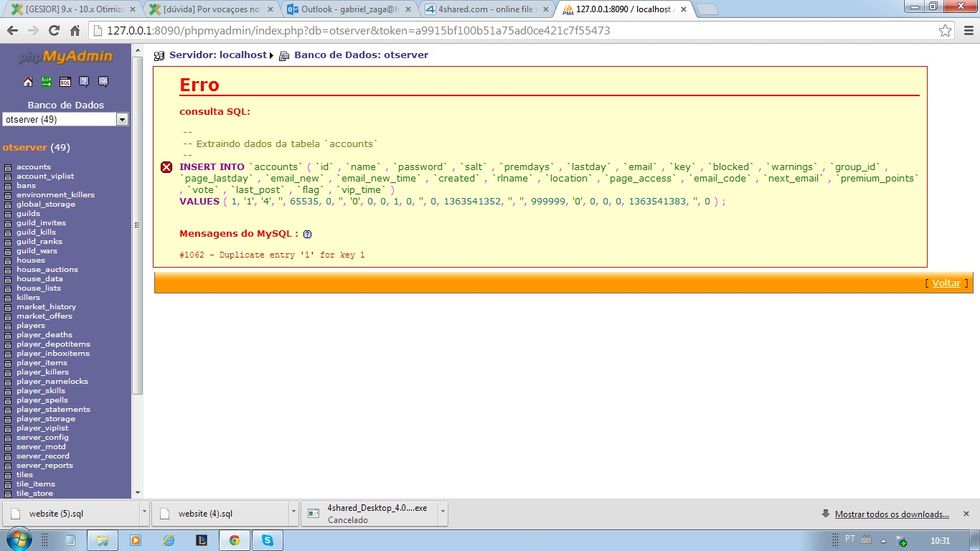Open the player_skills table
Image resolution: width=980 pixels, height=551 pixels.
41,391
